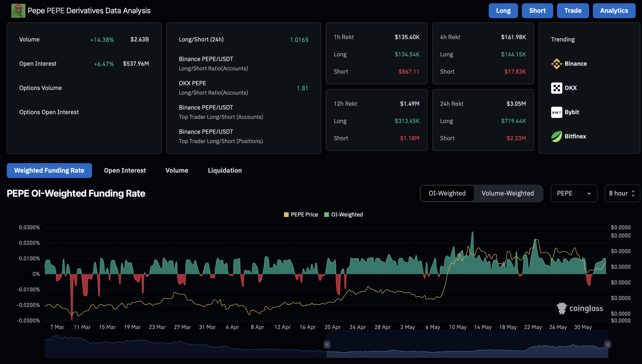Click the right range handle icon
Screen dimensions: 642x364
click(x=608, y=345)
